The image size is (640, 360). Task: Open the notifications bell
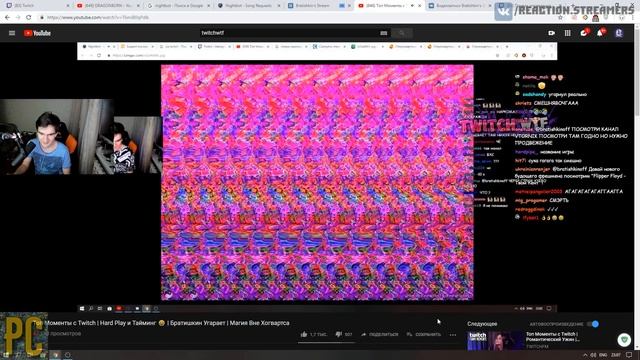click(600, 33)
